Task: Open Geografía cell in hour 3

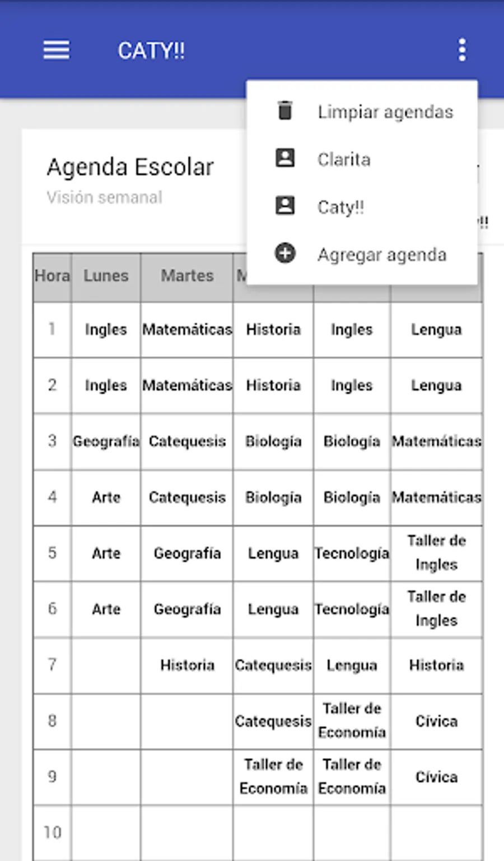Action: tap(106, 442)
